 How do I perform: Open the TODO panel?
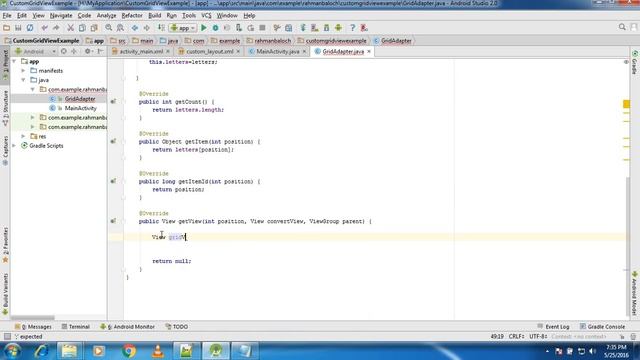(x=177, y=327)
